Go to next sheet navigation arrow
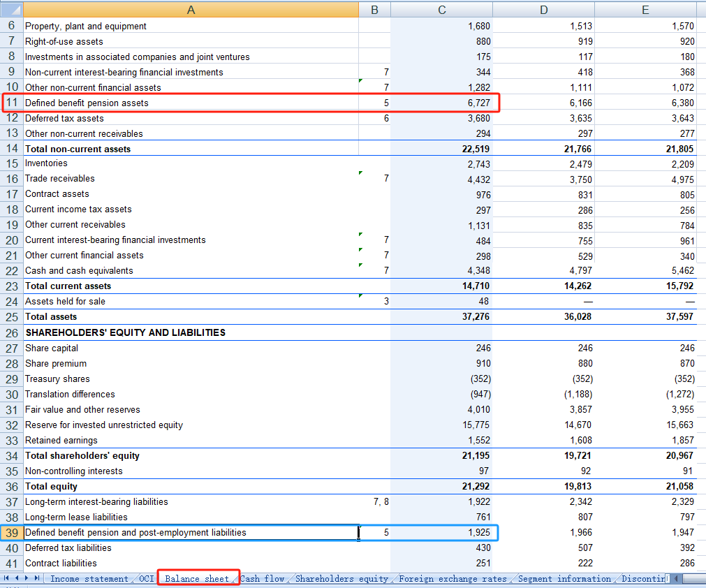 click(x=27, y=578)
